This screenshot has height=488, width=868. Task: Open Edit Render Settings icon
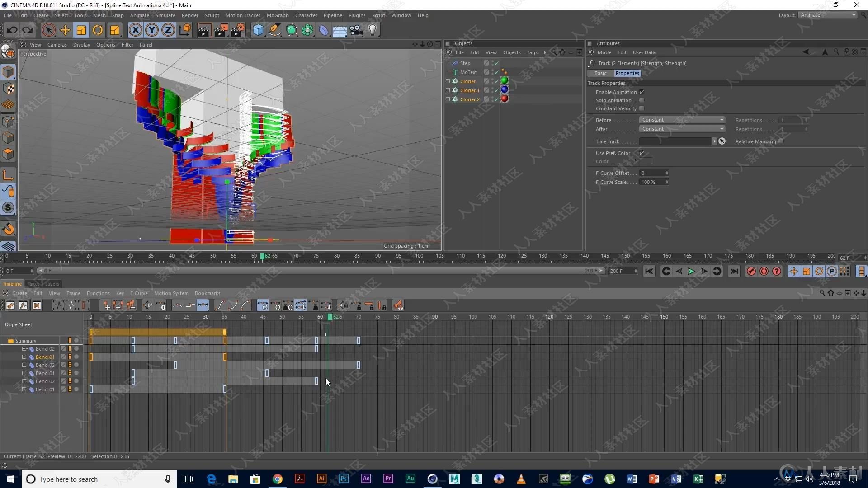237,30
